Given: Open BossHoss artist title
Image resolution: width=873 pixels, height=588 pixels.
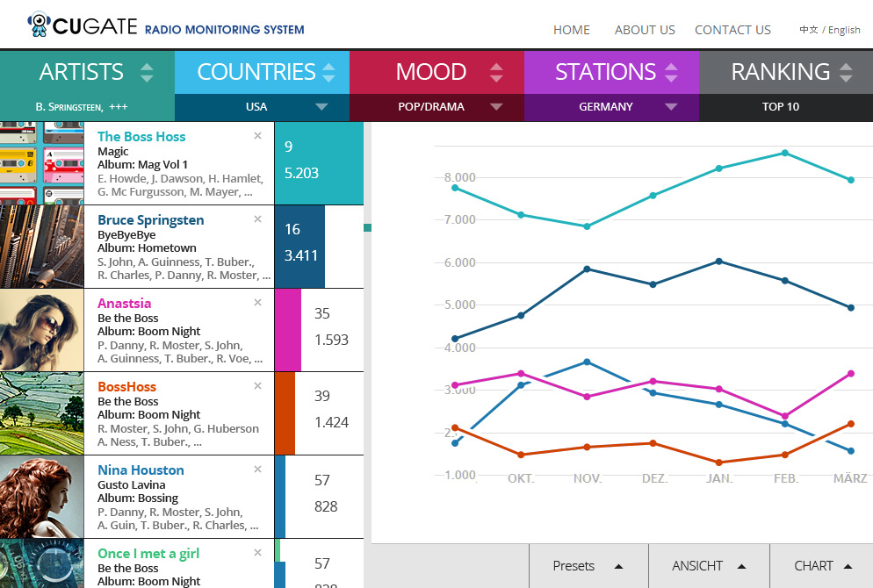Looking at the screenshot, I should tap(127, 387).
